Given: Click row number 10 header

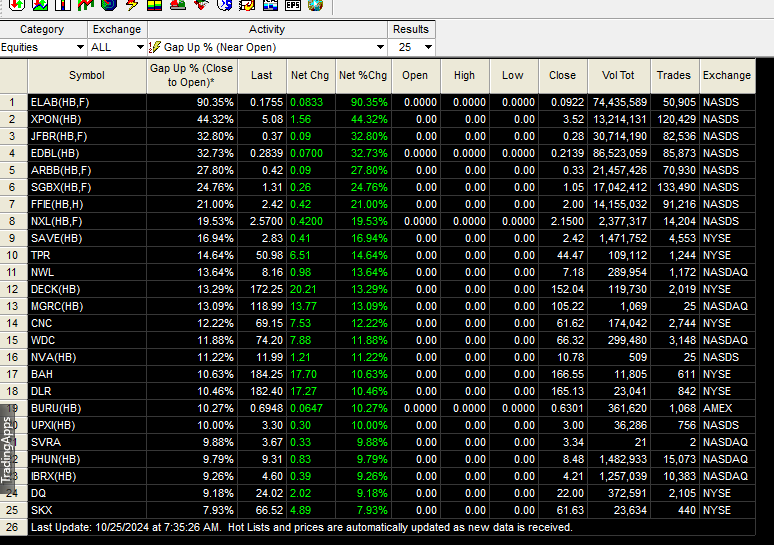Looking at the screenshot, I should 13,256.
